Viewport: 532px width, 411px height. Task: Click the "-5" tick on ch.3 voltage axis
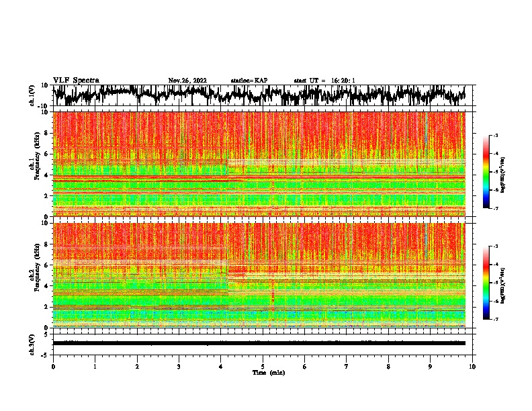(x=45, y=355)
